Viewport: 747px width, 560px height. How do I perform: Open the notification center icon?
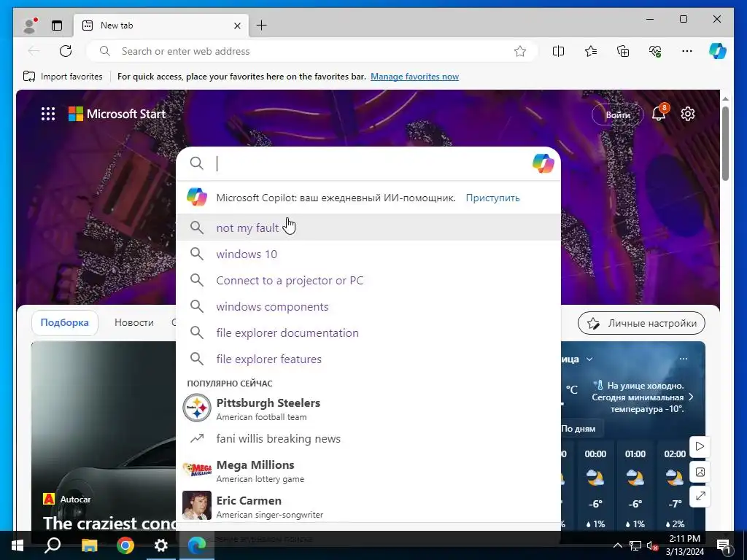click(724, 545)
